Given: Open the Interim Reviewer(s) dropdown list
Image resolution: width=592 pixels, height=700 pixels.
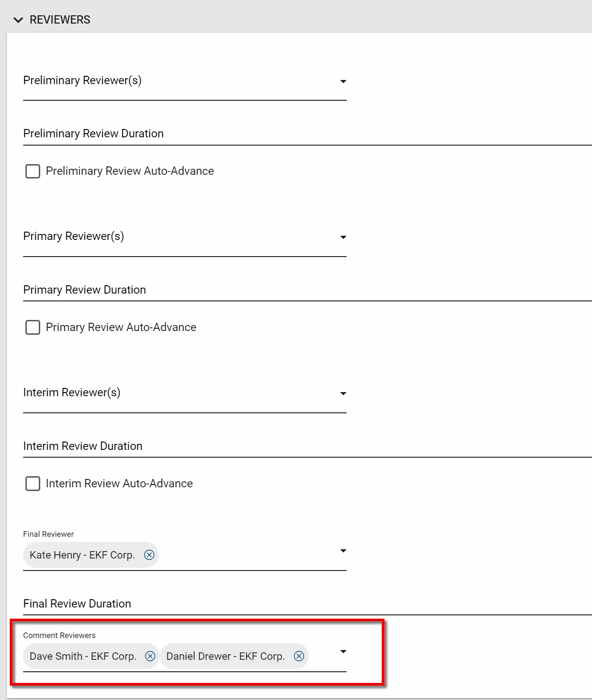Looking at the screenshot, I should click(x=343, y=393).
